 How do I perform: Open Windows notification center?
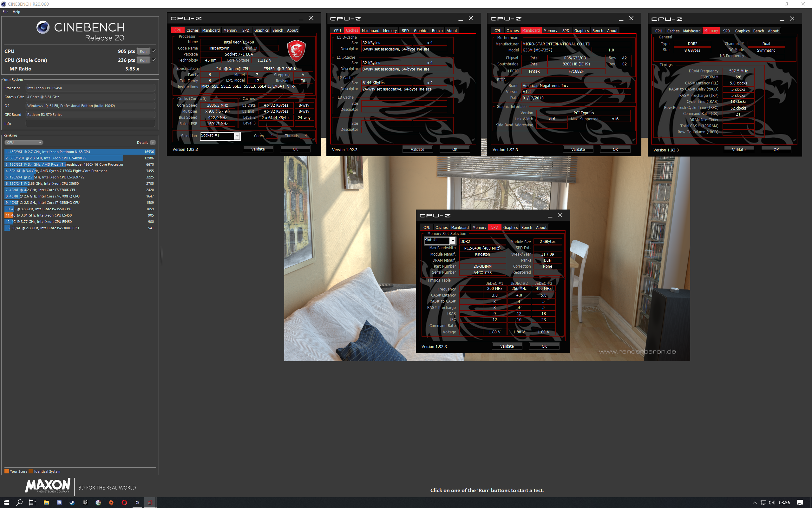tap(800, 503)
